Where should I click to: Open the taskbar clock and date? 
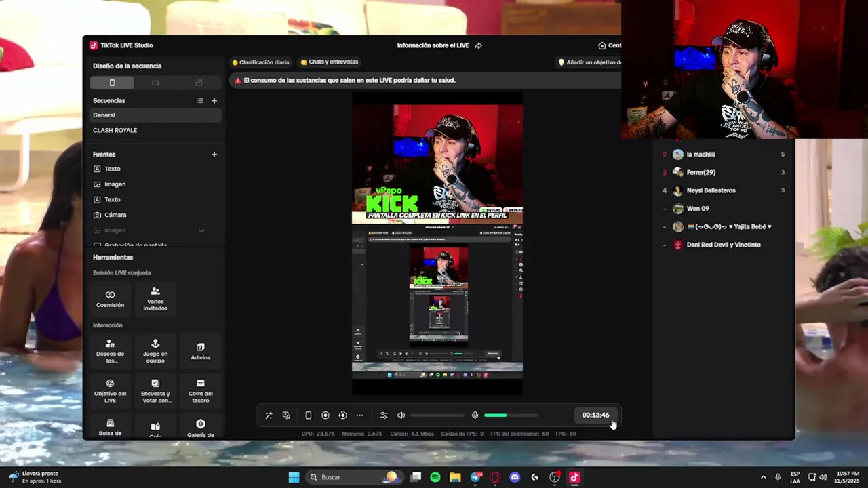coord(848,477)
